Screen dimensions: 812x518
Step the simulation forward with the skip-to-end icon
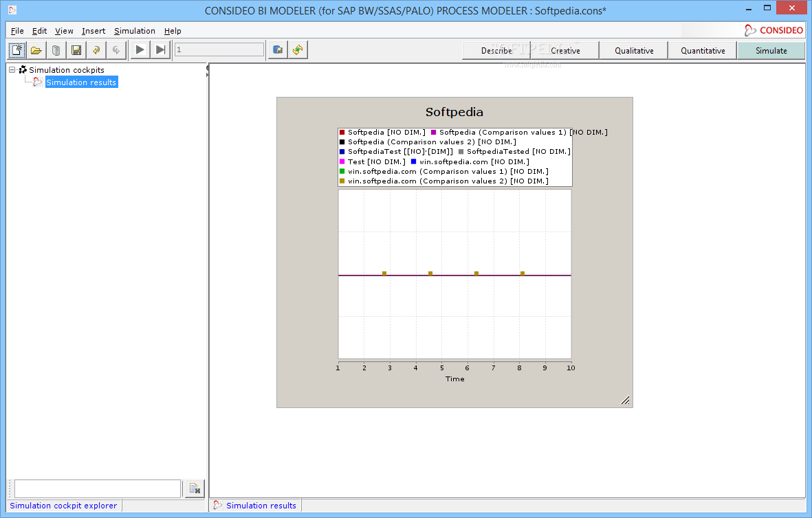pyautogui.click(x=160, y=50)
